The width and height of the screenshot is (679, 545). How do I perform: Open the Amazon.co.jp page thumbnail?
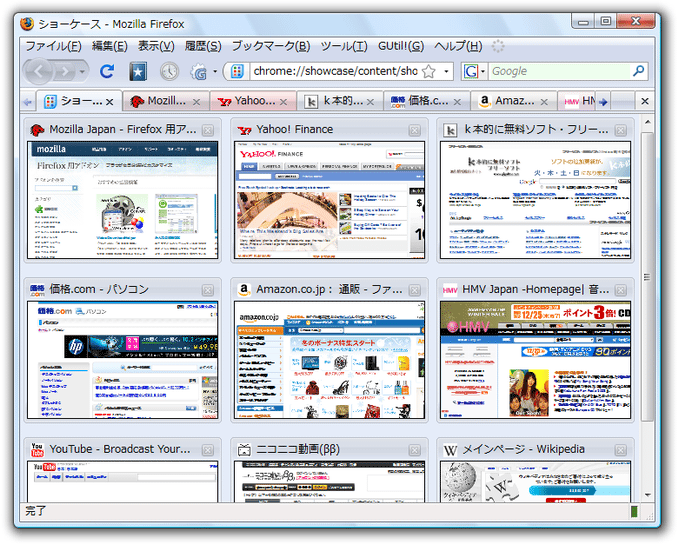(330, 360)
